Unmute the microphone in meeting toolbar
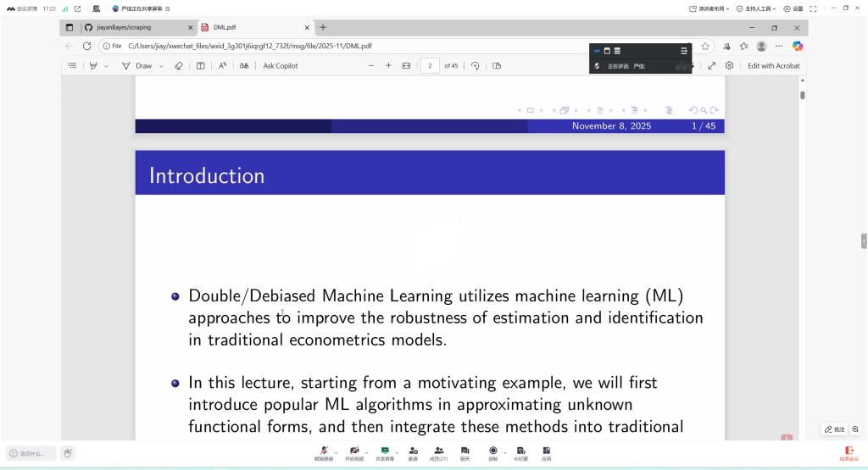Viewport: 868px width, 470px height. 325,451
